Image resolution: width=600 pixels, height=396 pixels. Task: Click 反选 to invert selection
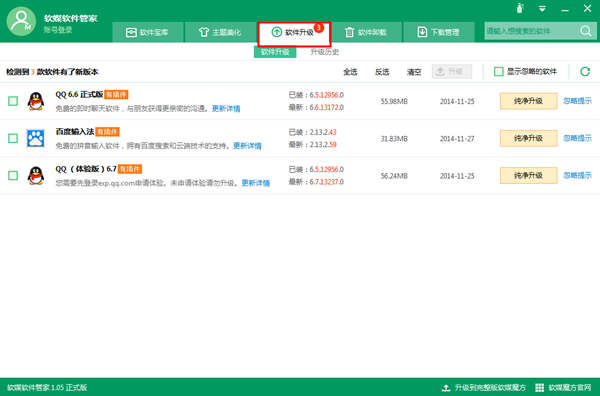[382, 72]
